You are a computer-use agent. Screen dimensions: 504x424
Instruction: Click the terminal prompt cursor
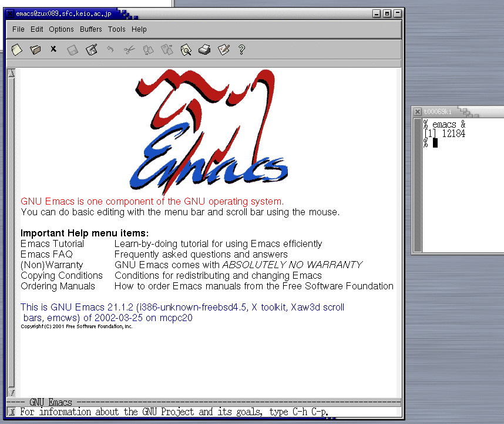[x=435, y=143]
